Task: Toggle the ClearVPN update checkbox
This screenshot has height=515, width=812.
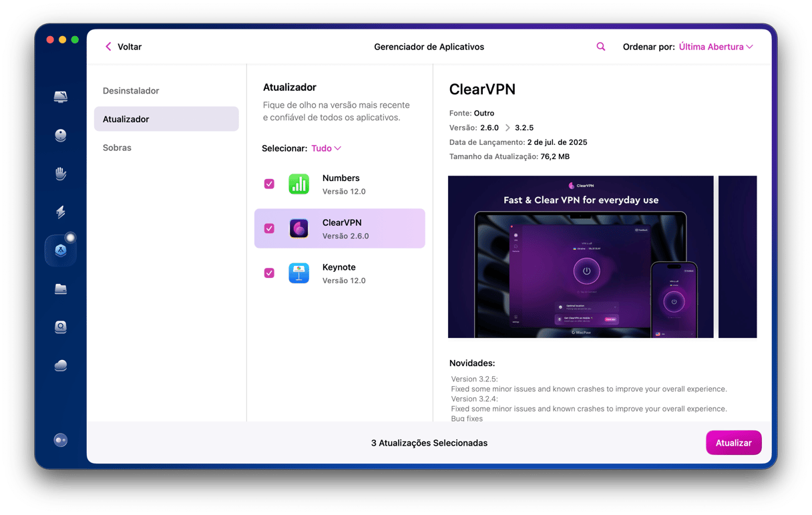Action: point(269,228)
